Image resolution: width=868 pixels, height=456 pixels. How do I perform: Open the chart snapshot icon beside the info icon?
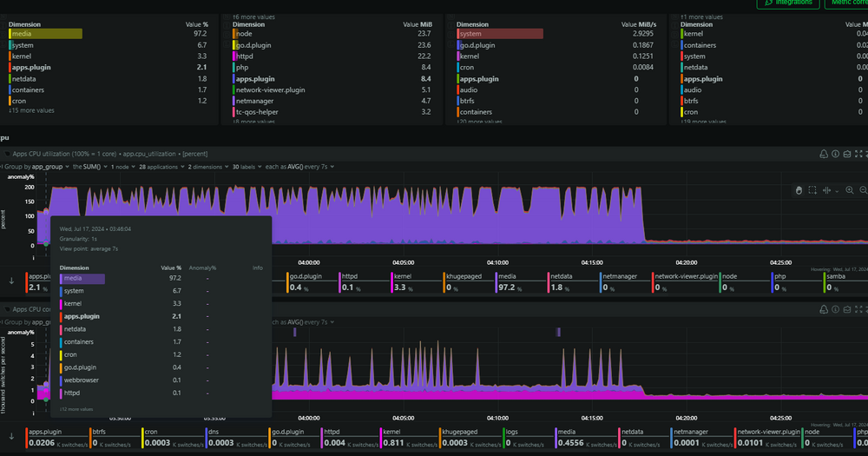click(x=847, y=154)
